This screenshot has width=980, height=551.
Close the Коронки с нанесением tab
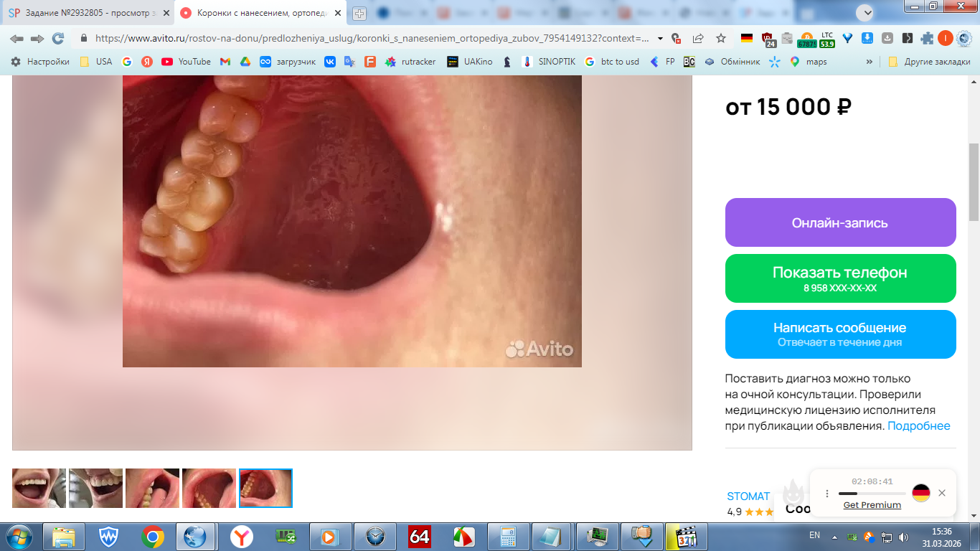[x=337, y=13]
